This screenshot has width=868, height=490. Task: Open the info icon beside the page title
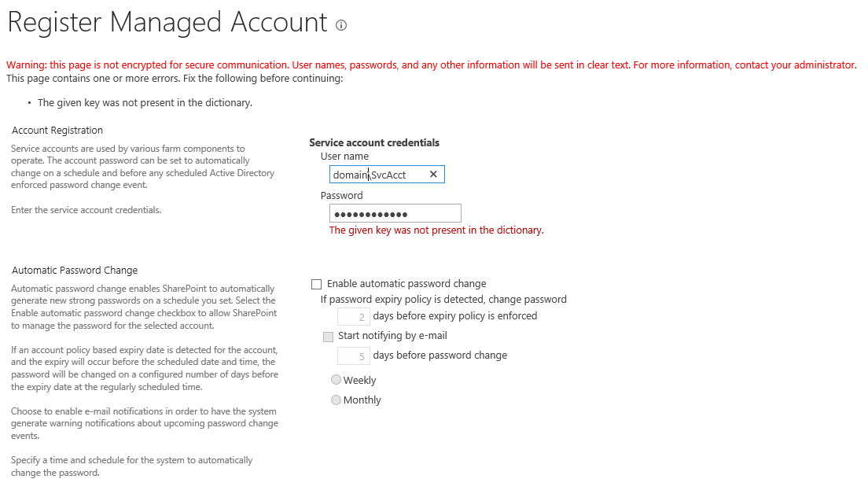tap(341, 25)
